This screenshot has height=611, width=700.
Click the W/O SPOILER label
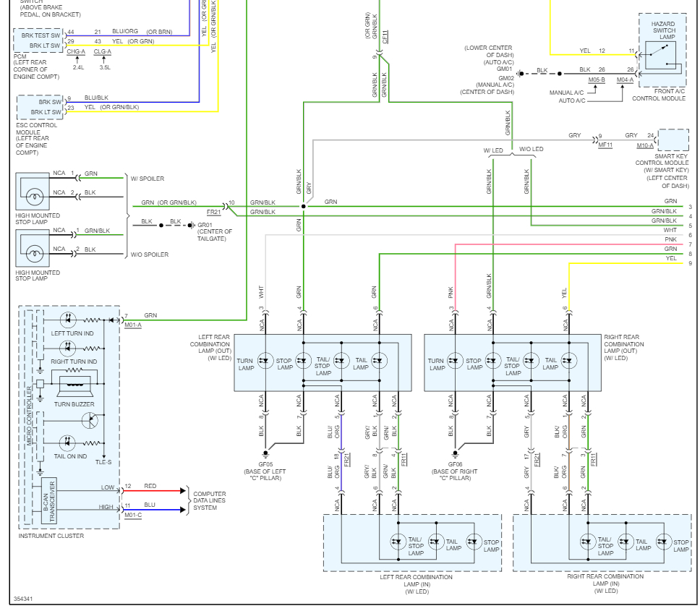click(x=150, y=255)
